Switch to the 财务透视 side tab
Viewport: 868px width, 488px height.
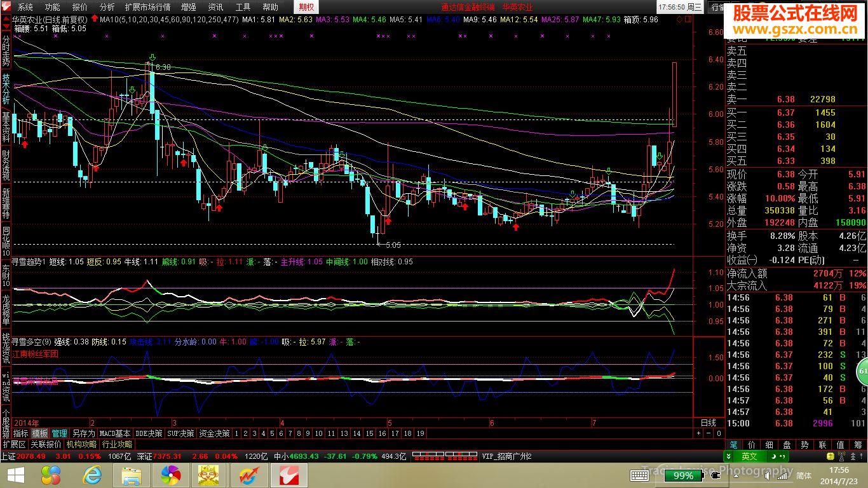6,166
